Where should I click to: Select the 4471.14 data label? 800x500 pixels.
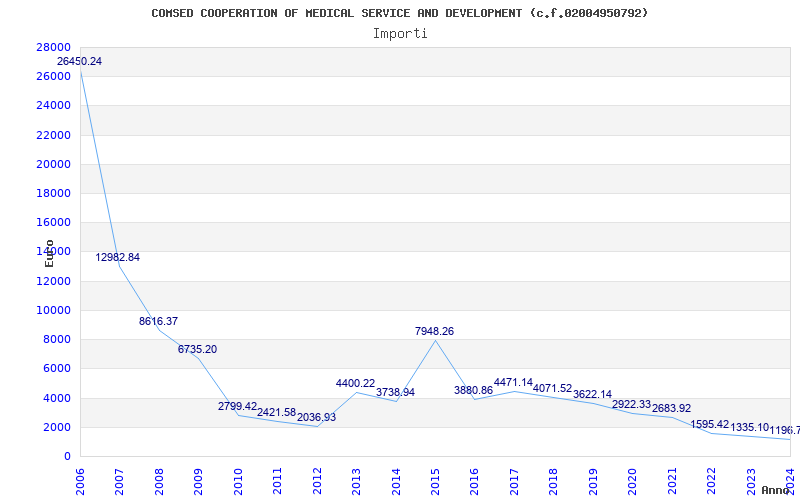click(513, 382)
